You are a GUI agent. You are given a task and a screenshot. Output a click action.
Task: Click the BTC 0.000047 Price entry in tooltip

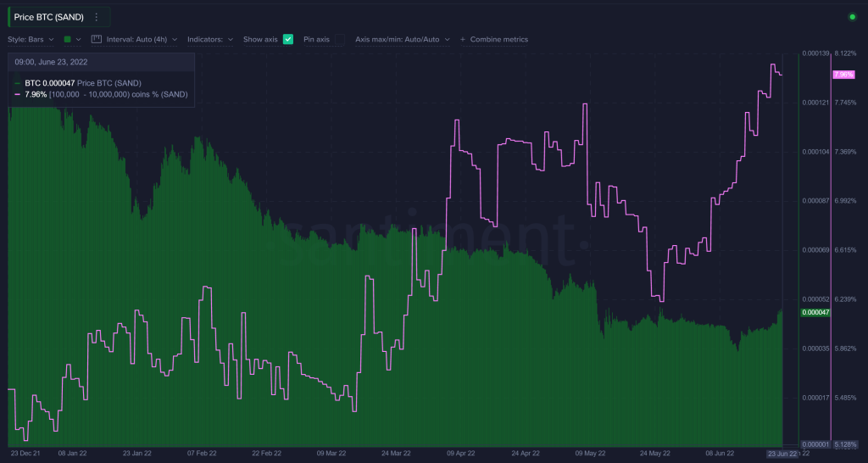pyautogui.click(x=83, y=83)
